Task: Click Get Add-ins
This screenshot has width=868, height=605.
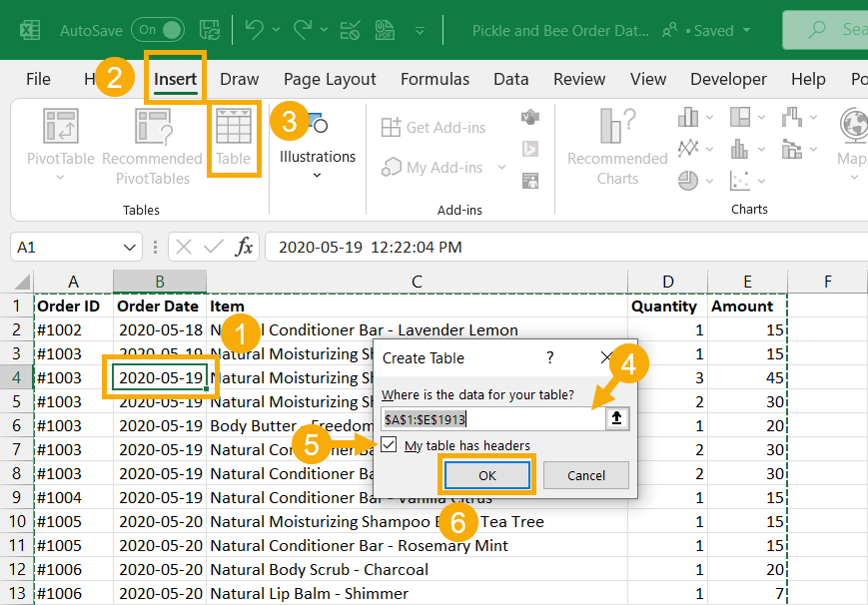Action: click(x=434, y=128)
